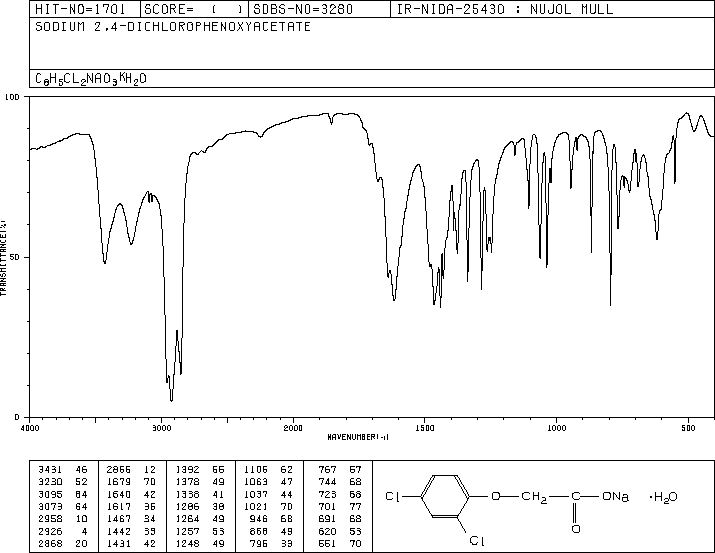
Task: Click the ONa group in structure diagram
Action: click(x=615, y=496)
